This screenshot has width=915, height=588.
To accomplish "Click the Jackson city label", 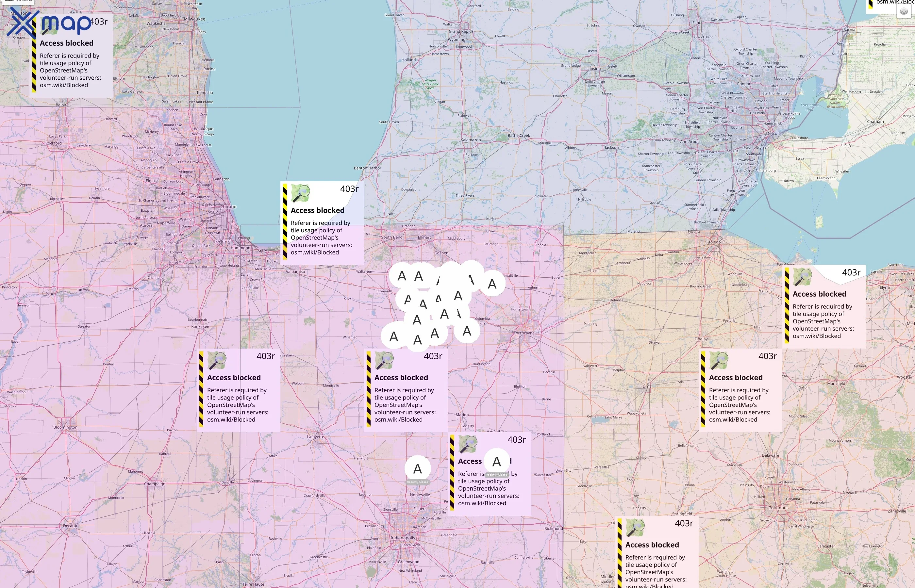I will click(x=611, y=147).
